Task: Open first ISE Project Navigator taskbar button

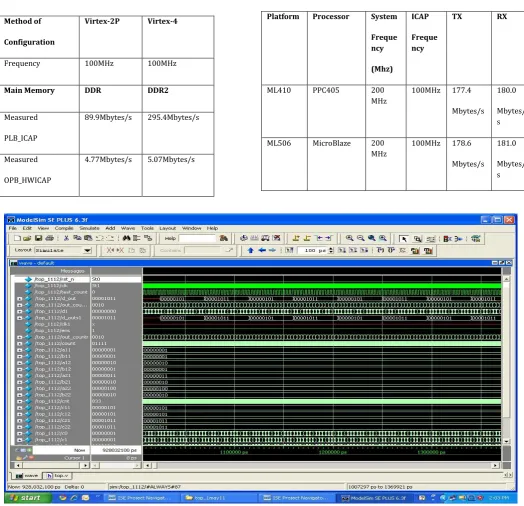Action: pos(142,498)
